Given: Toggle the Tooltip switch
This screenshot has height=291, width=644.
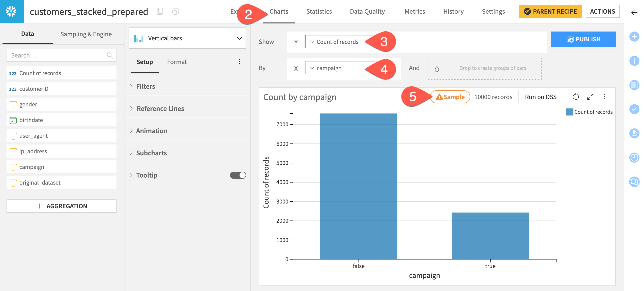Looking at the screenshot, I should click(x=238, y=175).
